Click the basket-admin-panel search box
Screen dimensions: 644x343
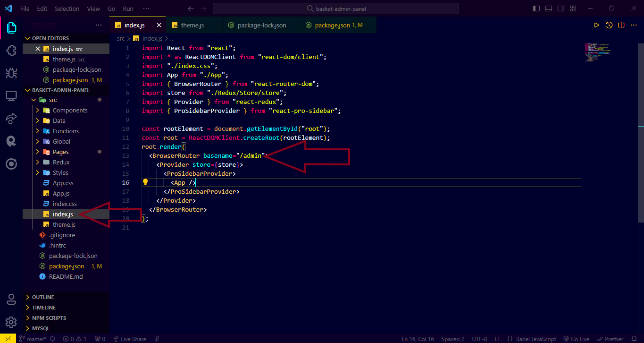tap(336, 9)
